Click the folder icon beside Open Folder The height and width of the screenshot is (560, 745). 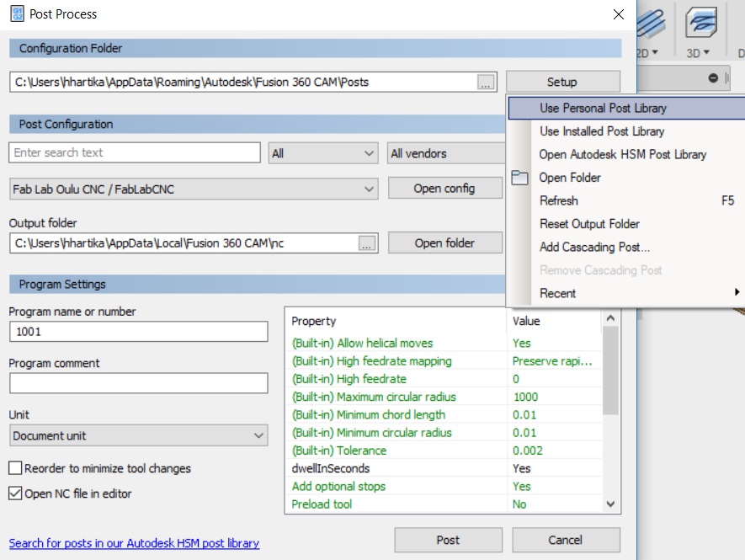click(519, 178)
